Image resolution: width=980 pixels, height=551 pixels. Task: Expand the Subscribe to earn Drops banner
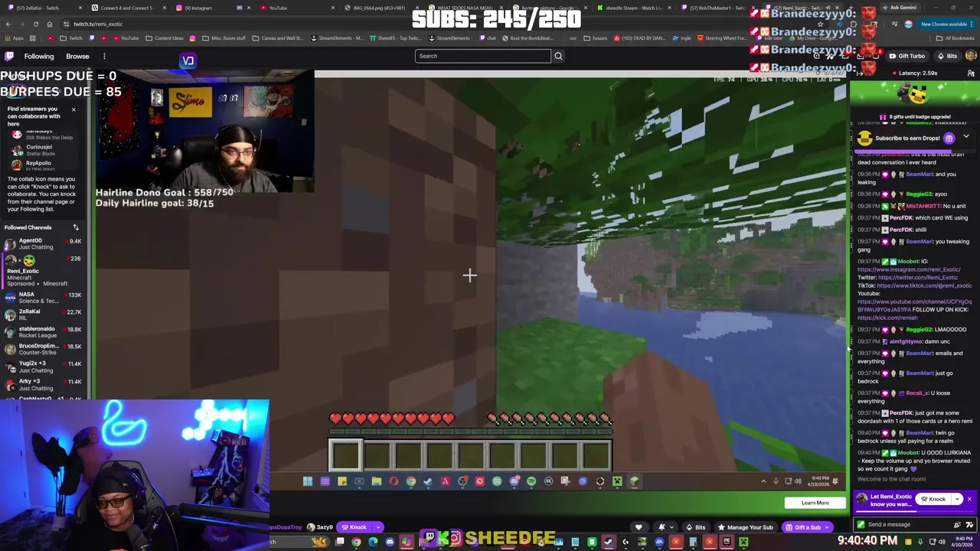click(966, 138)
